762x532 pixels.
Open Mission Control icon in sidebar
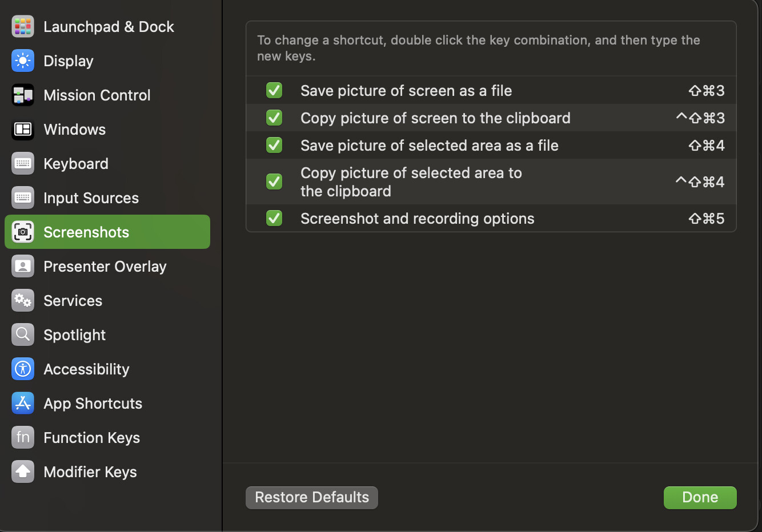coord(23,95)
